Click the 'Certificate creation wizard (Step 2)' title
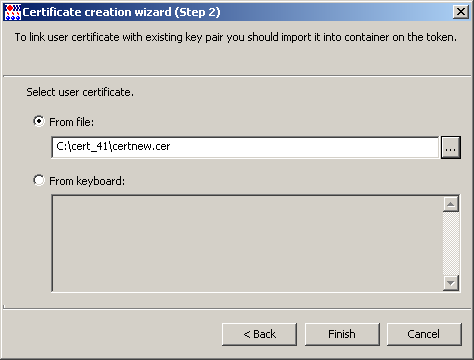Image resolution: width=474 pixels, height=360 pixels. [x=121, y=12]
